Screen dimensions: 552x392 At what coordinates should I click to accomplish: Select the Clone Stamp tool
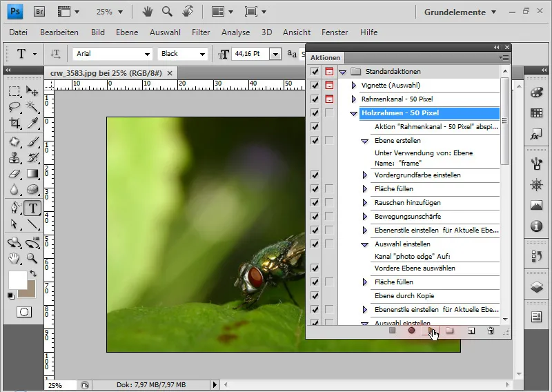pos(14,157)
